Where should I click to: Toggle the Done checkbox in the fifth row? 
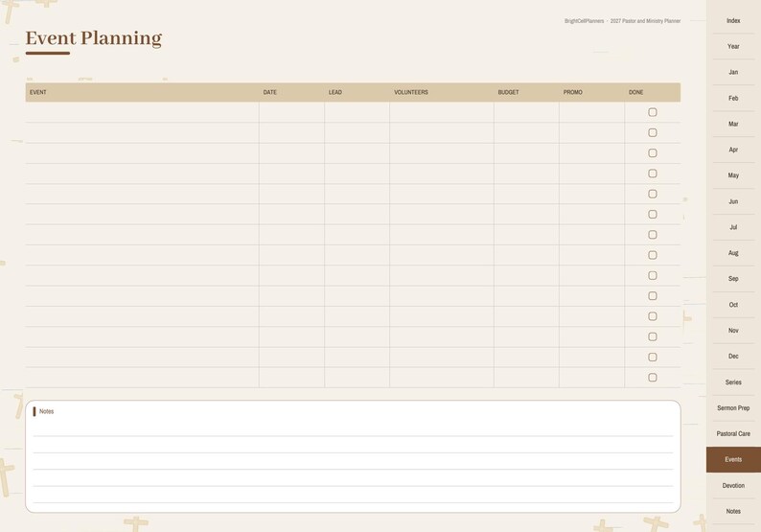pos(653,194)
